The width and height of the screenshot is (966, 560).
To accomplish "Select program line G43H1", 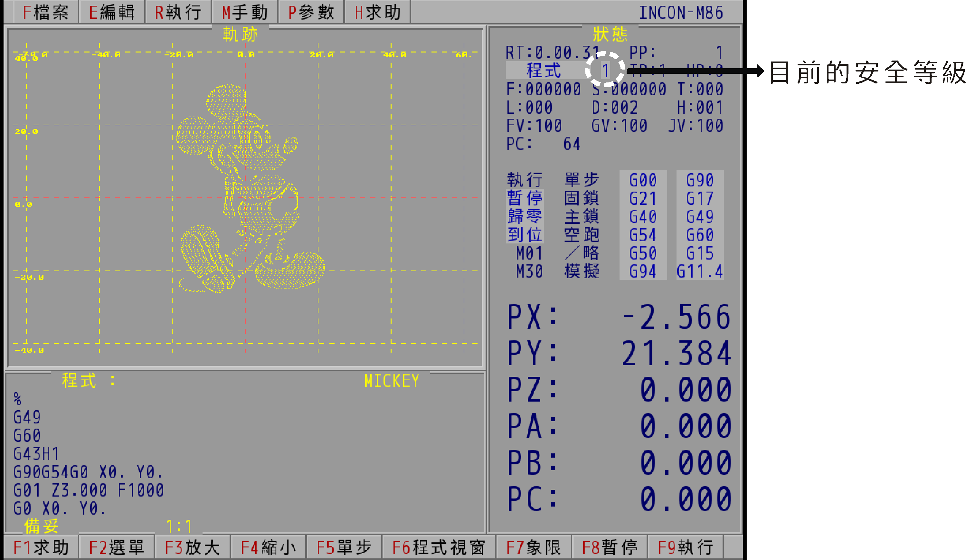I will tap(36, 454).
